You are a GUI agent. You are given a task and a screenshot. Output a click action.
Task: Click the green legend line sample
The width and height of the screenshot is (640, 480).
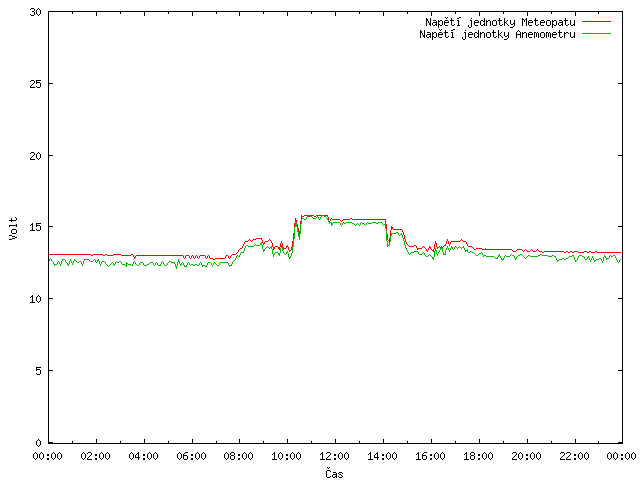tap(596, 33)
